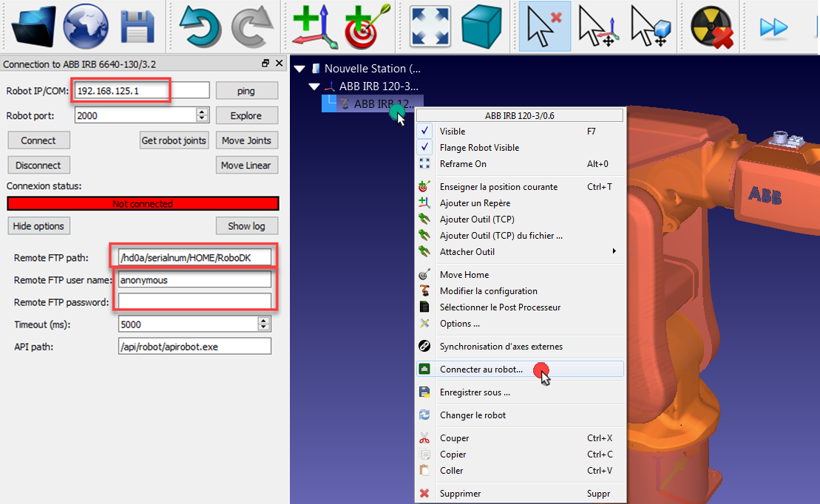Add a reference frame from the toolbar
This screenshot has height=504, width=820.
tap(315, 27)
